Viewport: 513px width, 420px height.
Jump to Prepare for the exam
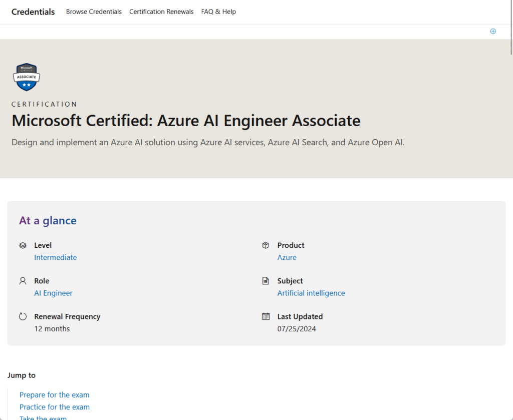coord(54,395)
